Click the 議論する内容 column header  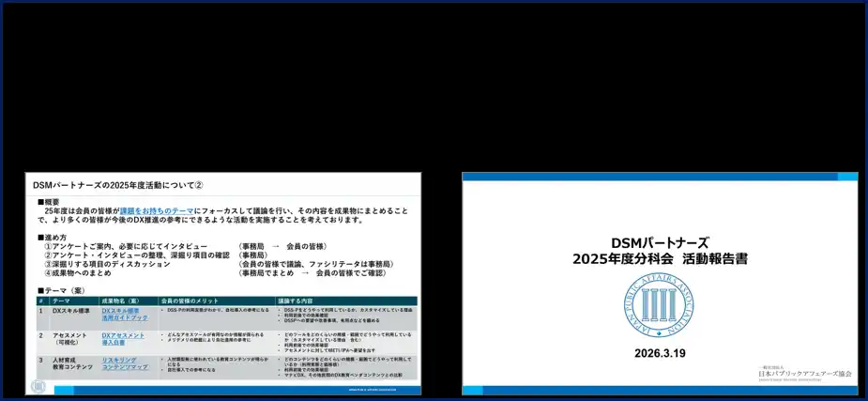pyautogui.click(x=296, y=301)
